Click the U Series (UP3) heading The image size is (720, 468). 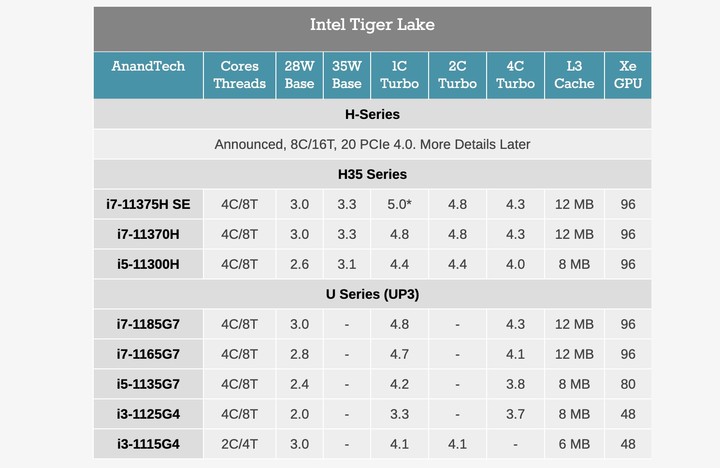pos(372,294)
